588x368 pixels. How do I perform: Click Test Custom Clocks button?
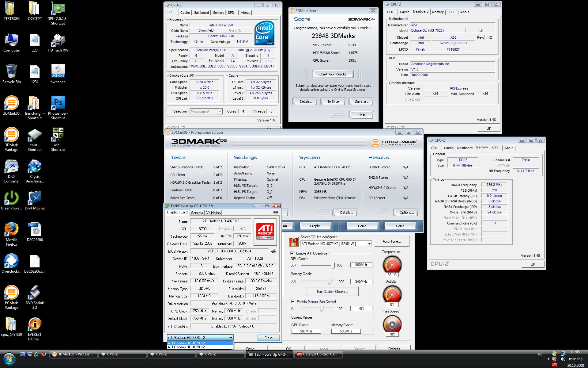click(332, 292)
